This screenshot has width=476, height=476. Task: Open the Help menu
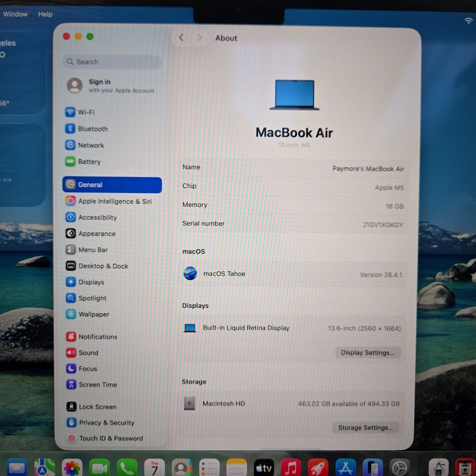click(x=45, y=14)
